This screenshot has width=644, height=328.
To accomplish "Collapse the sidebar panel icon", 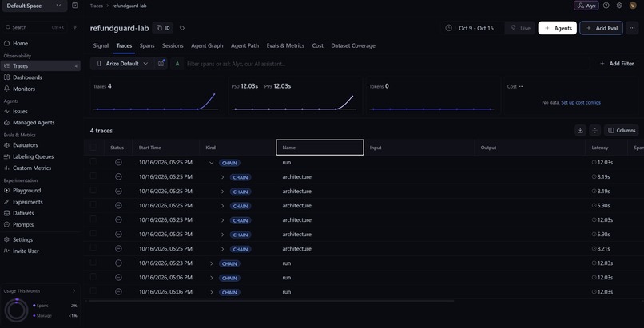I will point(75,6).
